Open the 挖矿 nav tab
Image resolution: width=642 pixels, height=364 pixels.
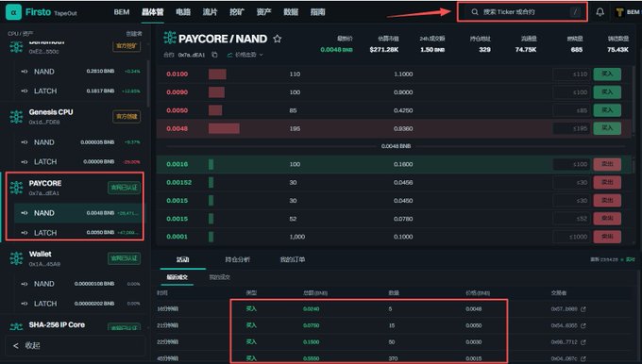coord(237,12)
